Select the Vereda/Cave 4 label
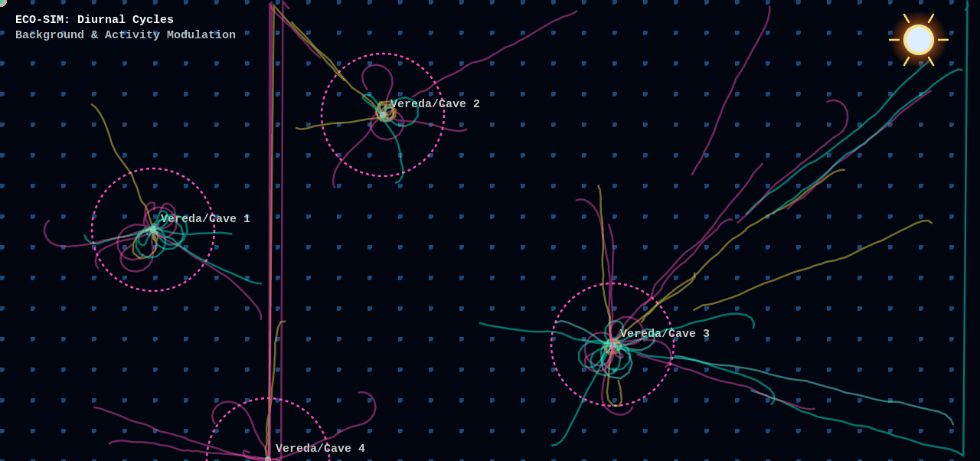Viewport: 980px width, 461px height. coord(320,449)
